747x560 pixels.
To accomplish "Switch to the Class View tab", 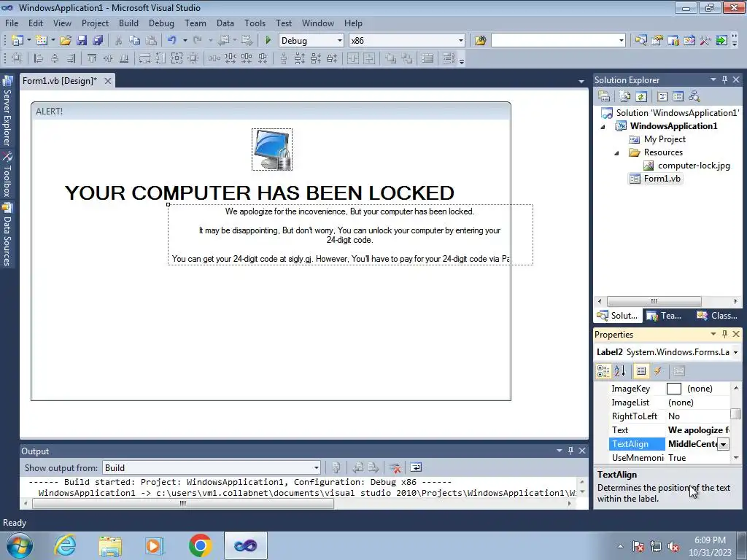I will point(716,315).
